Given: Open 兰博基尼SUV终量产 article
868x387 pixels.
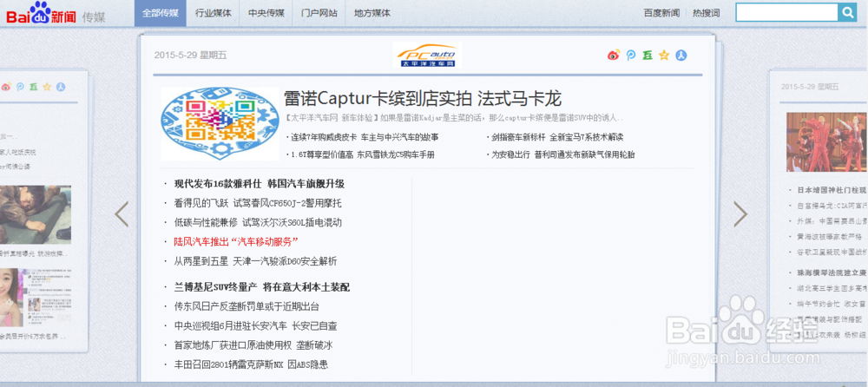Looking at the screenshot, I should 262,287.
